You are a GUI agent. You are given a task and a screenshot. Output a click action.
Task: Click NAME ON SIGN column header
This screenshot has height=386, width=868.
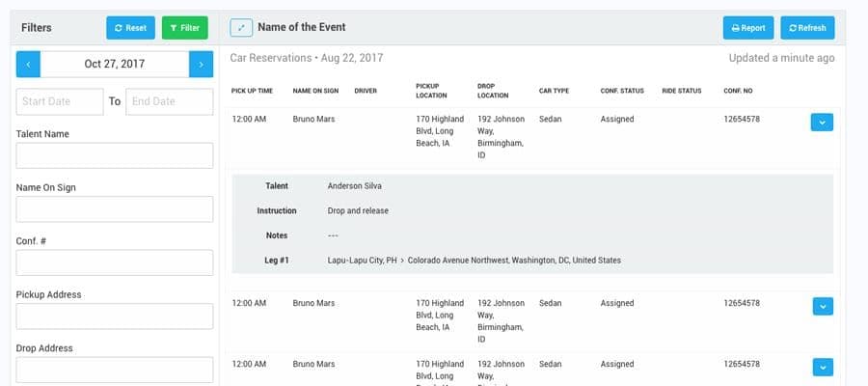(315, 91)
